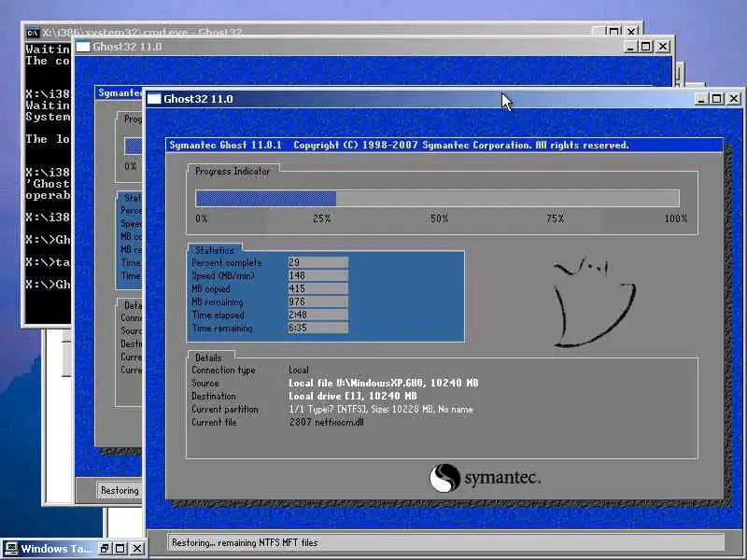Open the cmd.exe window system menu icon

click(x=33, y=33)
